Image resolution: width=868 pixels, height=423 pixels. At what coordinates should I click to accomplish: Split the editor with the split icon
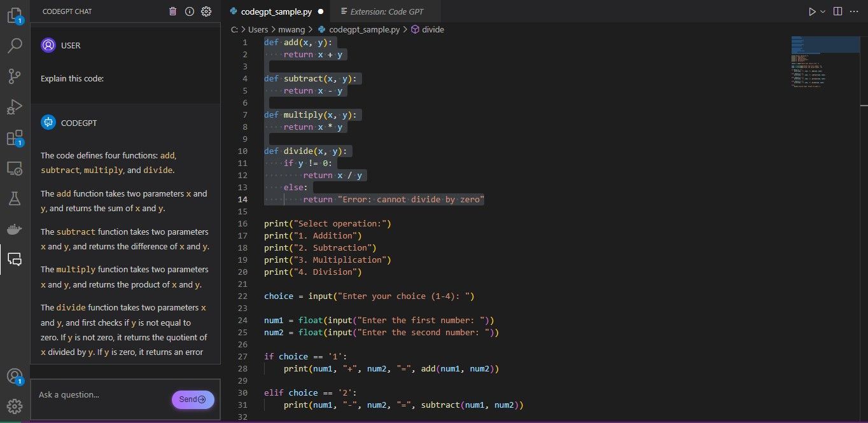pos(837,11)
